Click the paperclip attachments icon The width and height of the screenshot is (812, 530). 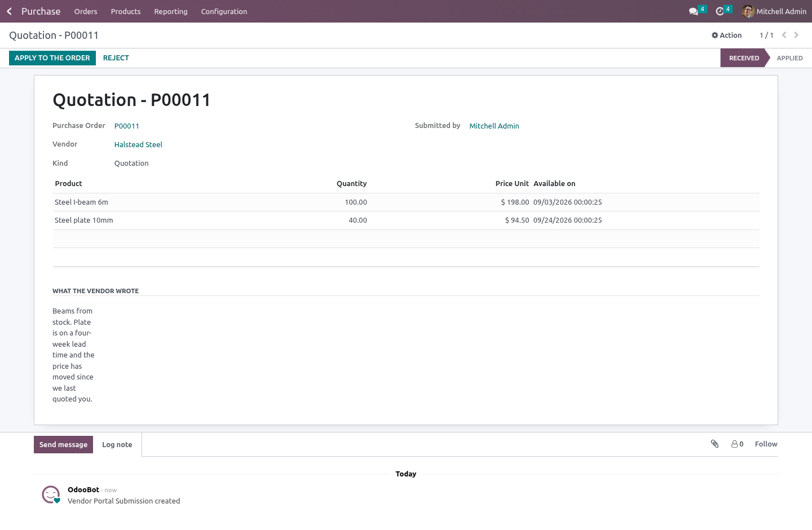[x=714, y=444]
